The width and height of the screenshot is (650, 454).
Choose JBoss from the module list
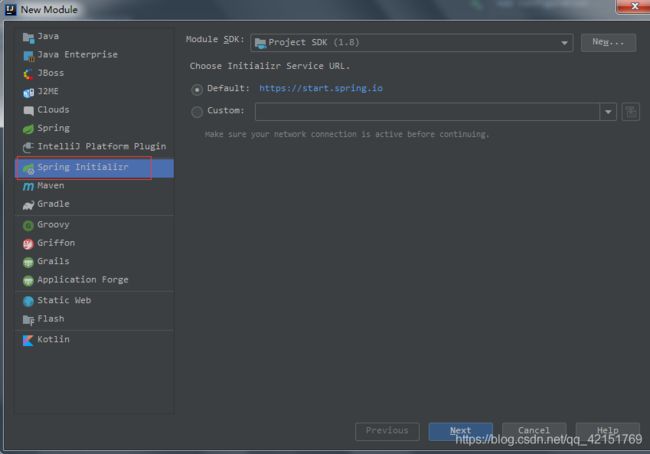[x=95, y=73]
